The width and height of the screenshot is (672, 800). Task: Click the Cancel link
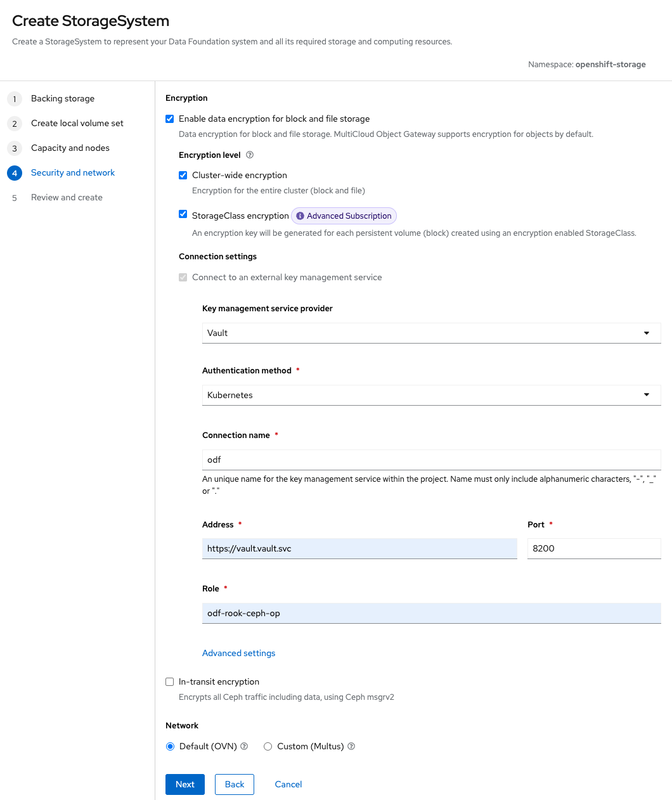point(288,784)
